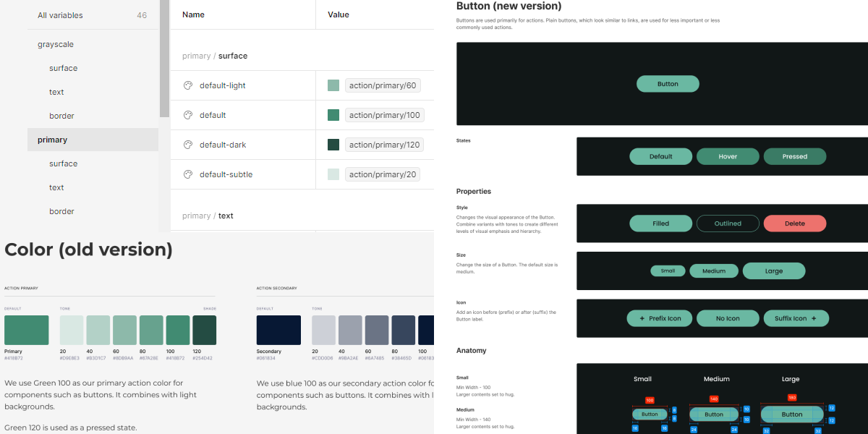Image resolution: width=868 pixels, height=434 pixels.
Task: Click the primary / surface group heading
Action: [215, 56]
